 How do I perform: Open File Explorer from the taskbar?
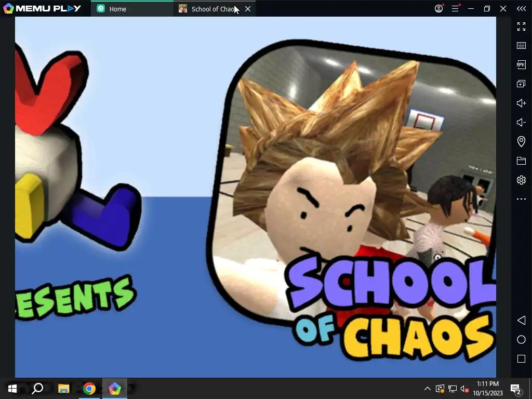(63, 389)
